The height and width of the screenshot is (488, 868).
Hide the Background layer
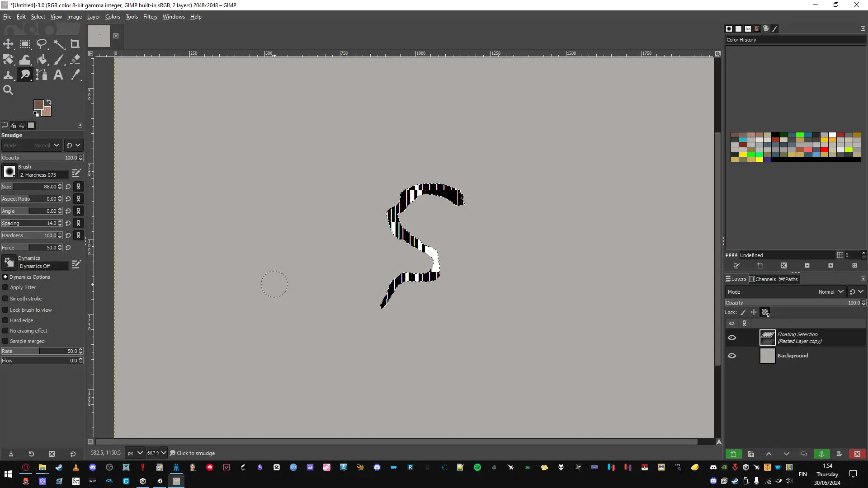732,356
